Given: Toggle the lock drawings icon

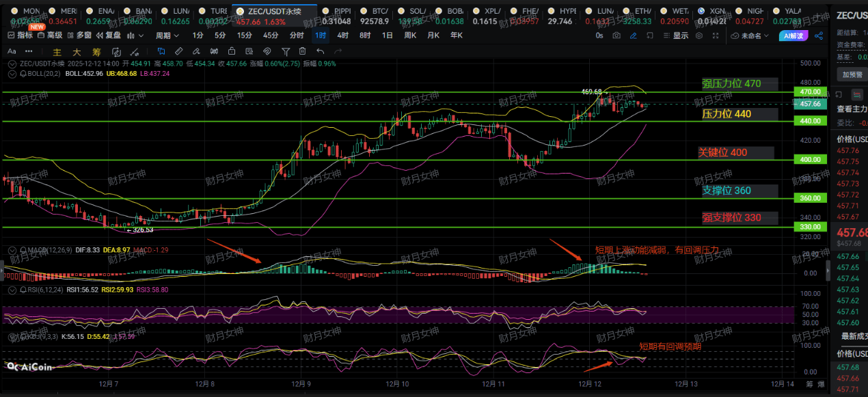Looking at the screenshot, I should (232, 51).
